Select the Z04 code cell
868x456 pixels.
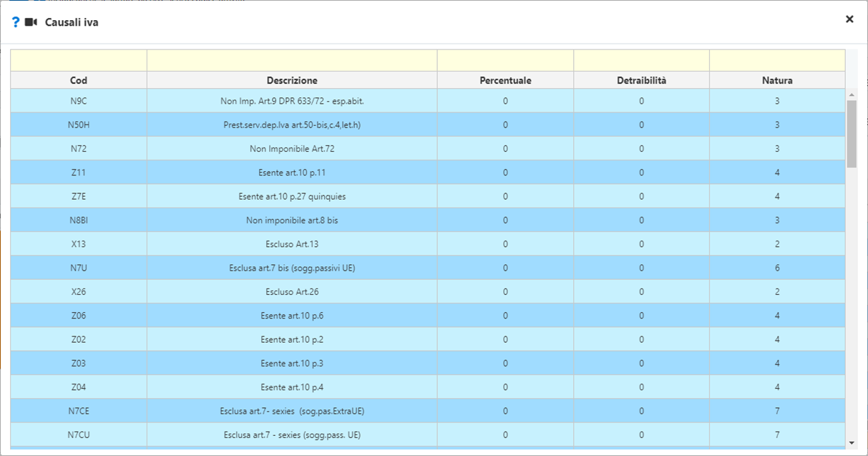(x=79, y=387)
